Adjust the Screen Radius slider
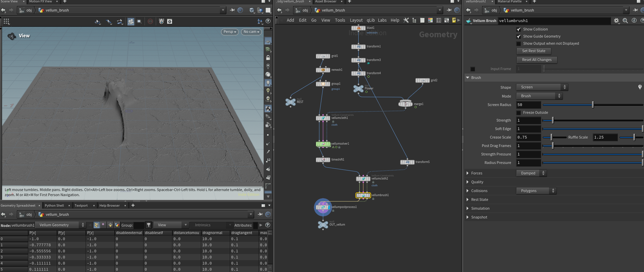Screen dimensions: 644x272 (593, 105)
